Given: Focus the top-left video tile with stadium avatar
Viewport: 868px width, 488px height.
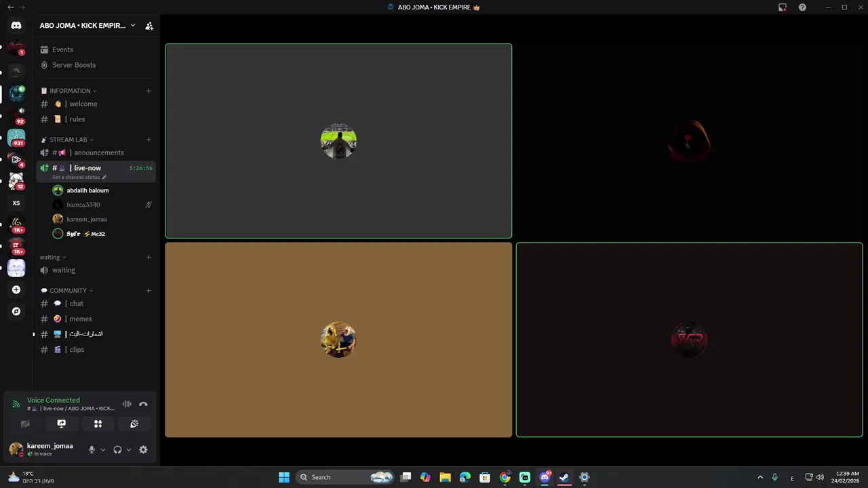Looking at the screenshot, I should [338, 141].
